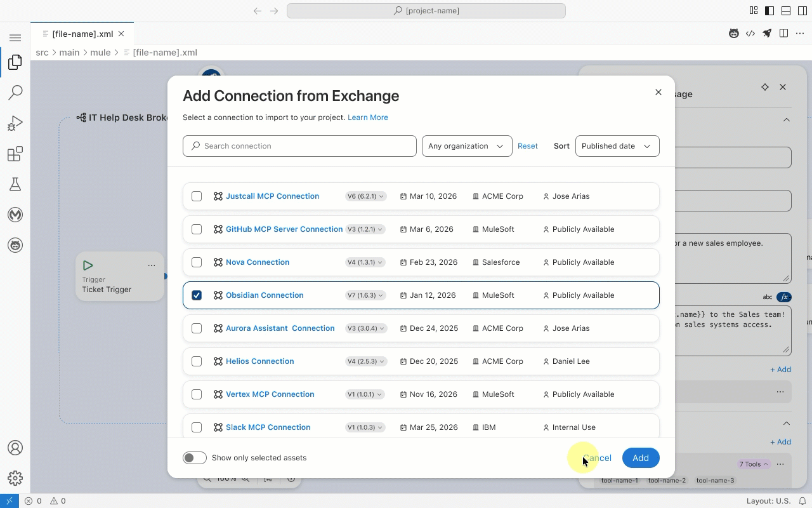Click the cat-face agent icon in editor toolbar
This screenshot has width=812, height=508.
pos(734,34)
